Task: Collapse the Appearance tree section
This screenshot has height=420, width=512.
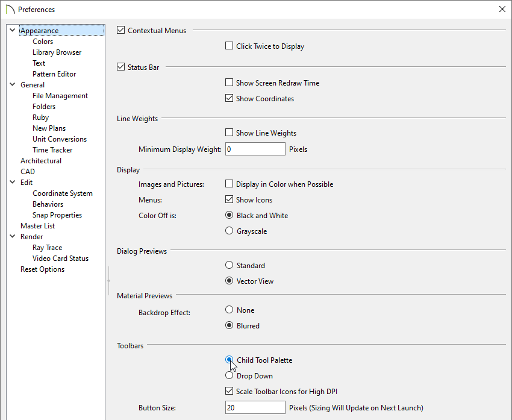Action: [12, 30]
